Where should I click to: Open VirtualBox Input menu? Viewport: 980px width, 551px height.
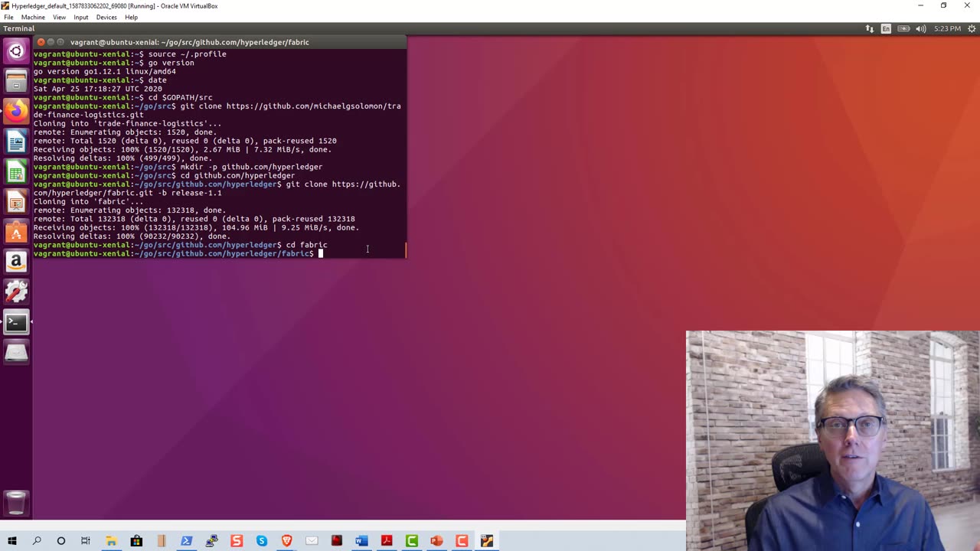coord(81,17)
